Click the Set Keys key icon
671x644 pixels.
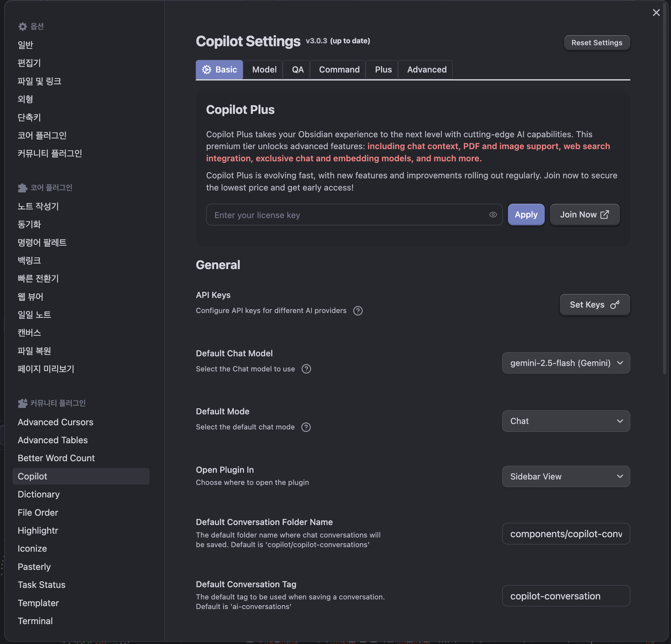(x=615, y=305)
